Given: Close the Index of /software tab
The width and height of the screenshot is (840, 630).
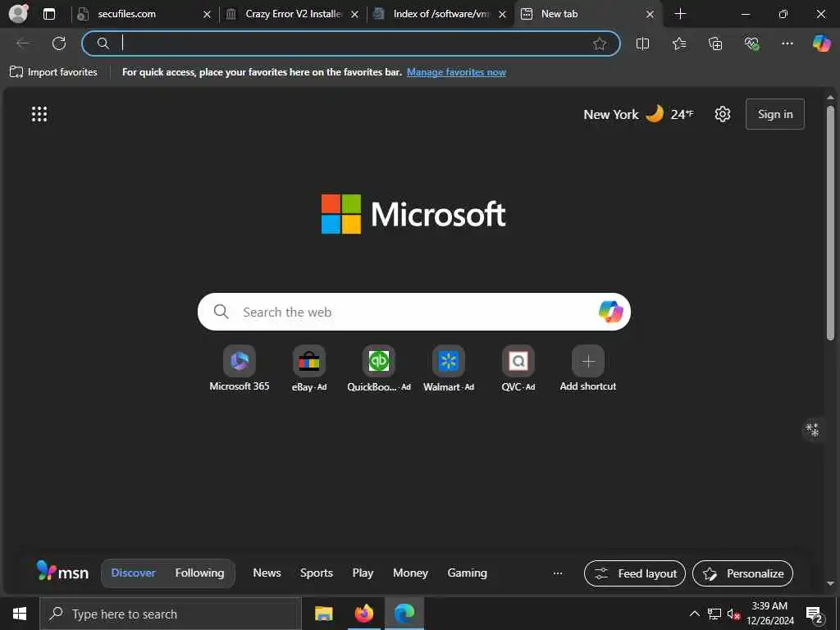Looking at the screenshot, I should point(503,15).
